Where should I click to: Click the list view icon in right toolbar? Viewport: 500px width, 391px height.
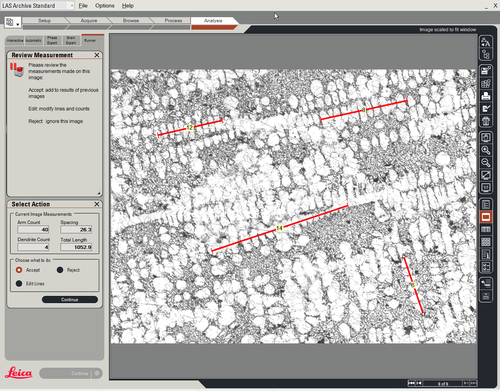click(486, 204)
